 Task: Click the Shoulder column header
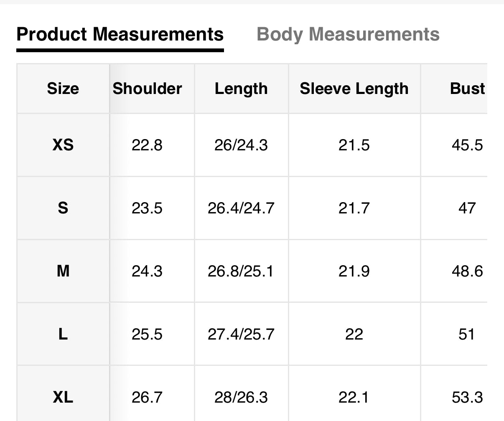[147, 89]
